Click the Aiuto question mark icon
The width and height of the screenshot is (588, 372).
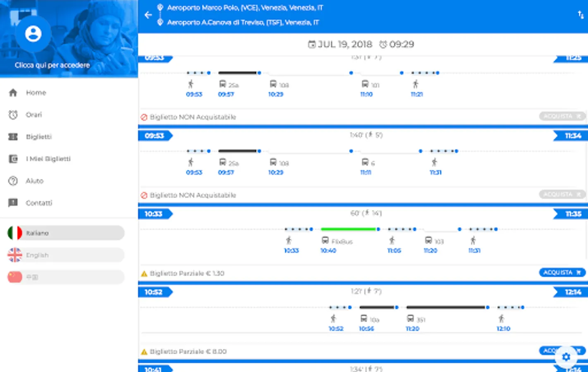13,181
